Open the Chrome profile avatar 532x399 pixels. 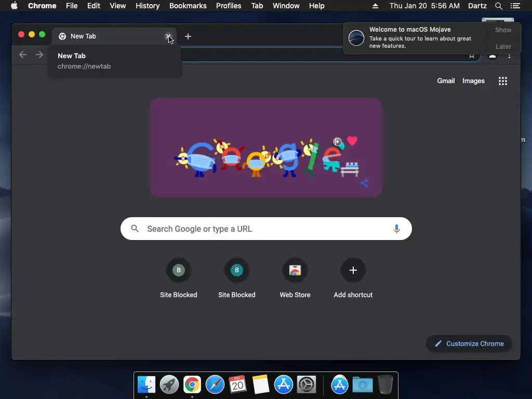pyautogui.click(x=493, y=56)
